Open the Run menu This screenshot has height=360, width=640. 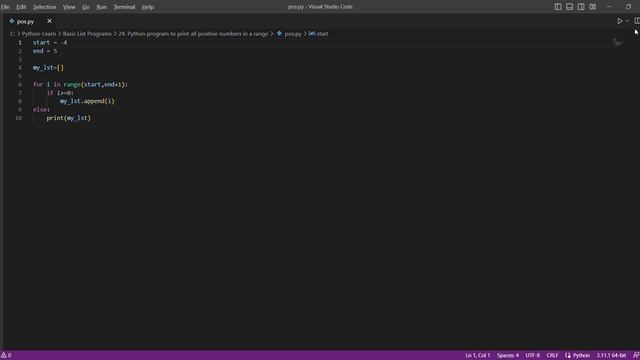102,7
